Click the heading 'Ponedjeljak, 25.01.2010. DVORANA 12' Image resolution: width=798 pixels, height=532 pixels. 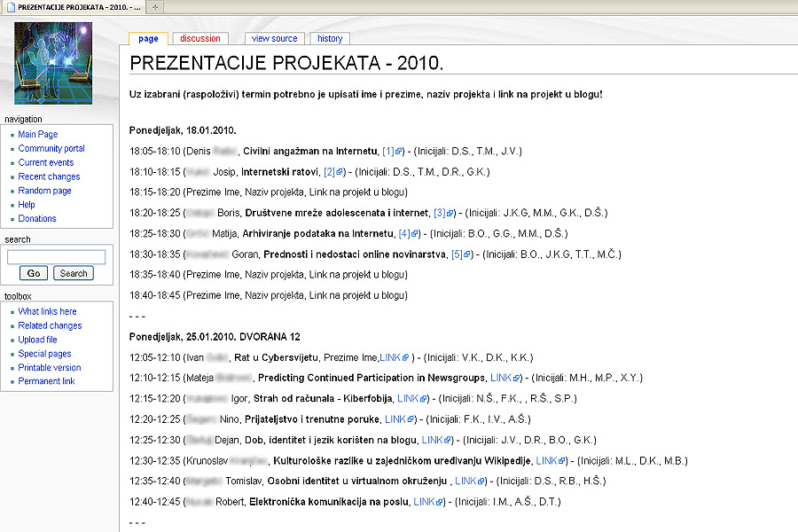[x=215, y=337]
